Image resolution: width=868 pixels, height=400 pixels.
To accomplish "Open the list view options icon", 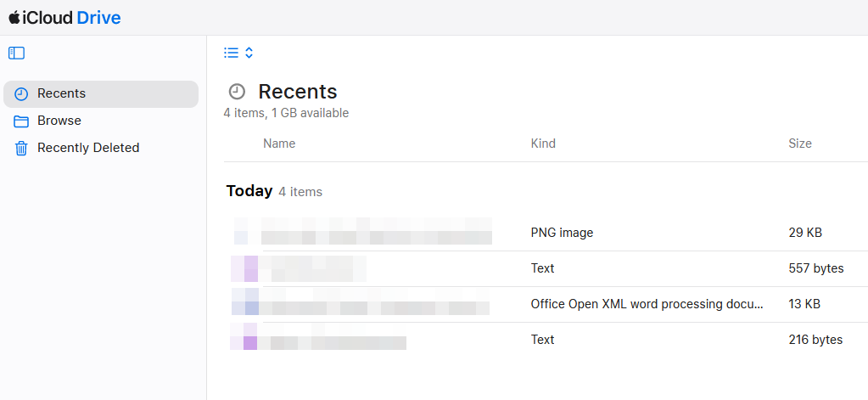I will 231,53.
